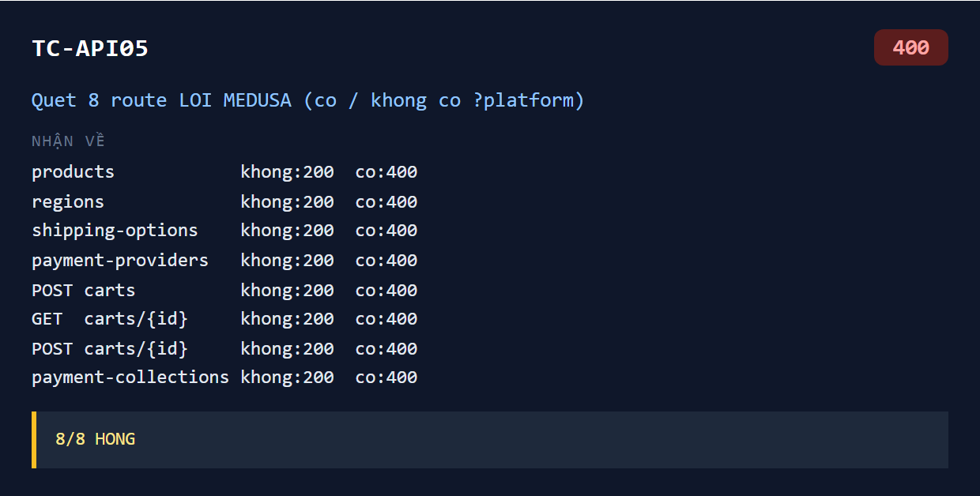Click khong:200 in payment-collections row
980x496 pixels.
[287, 378]
